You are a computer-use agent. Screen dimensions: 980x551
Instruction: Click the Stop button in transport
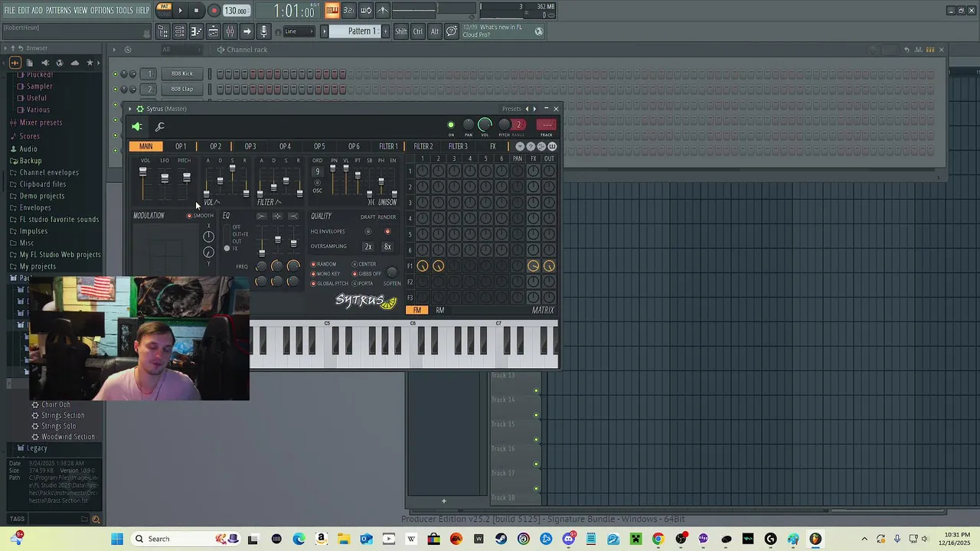click(x=196, y=11)
